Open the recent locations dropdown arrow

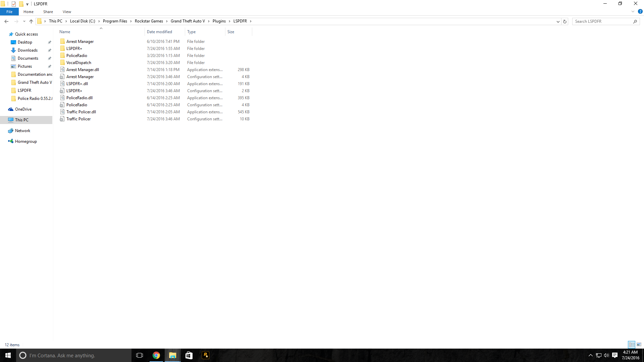[x=24, y=21]
